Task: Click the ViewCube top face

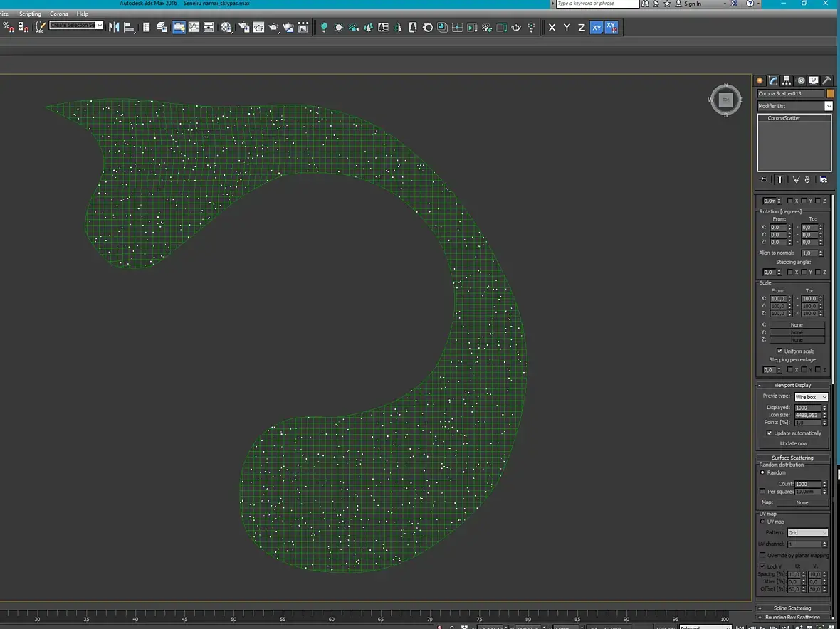Action: pos(726,100)
